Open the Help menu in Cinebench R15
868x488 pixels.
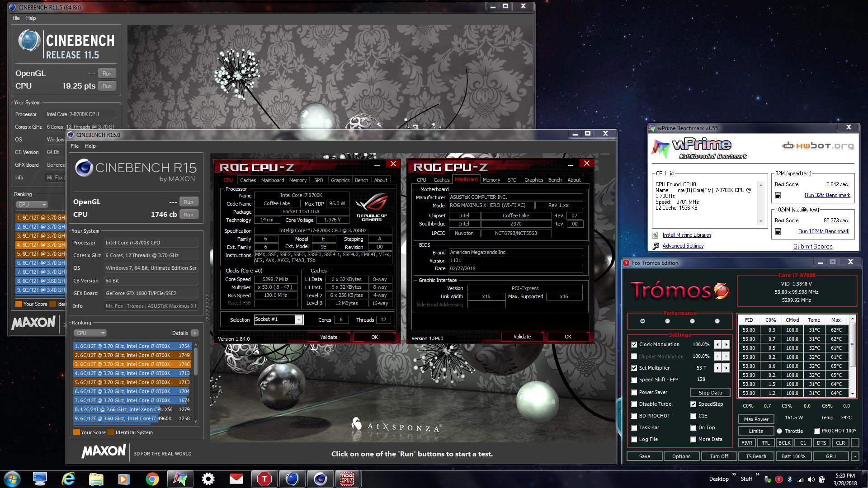(90, 146)
